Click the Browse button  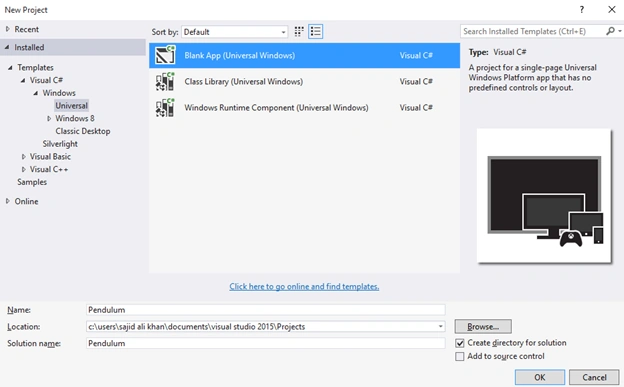click(483, 326)
